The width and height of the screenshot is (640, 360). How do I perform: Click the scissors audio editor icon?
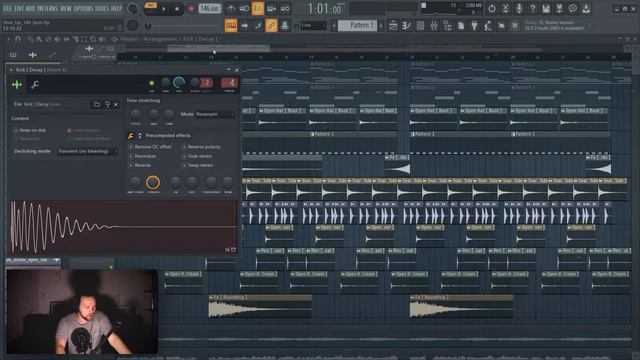(505, 9)
